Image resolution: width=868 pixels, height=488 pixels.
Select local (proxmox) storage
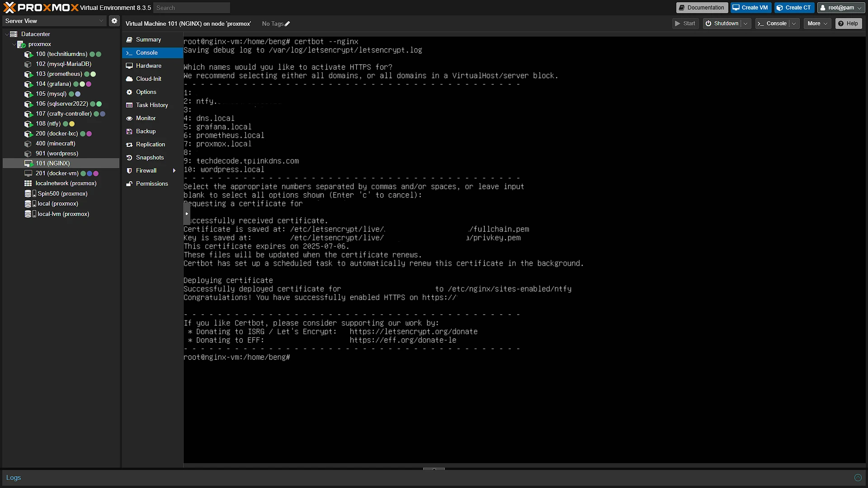[x=61, y=204]
